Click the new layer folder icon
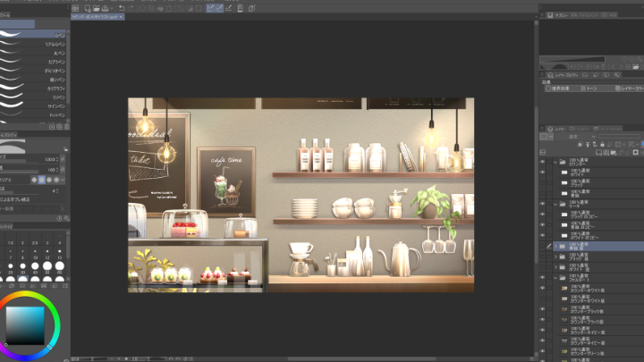 coord(614,152)
